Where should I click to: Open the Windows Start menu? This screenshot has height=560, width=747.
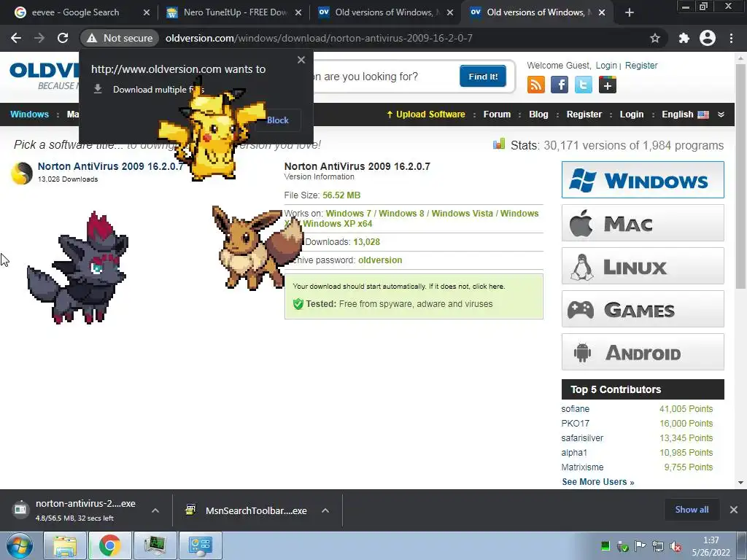click(x=19, y=545)
